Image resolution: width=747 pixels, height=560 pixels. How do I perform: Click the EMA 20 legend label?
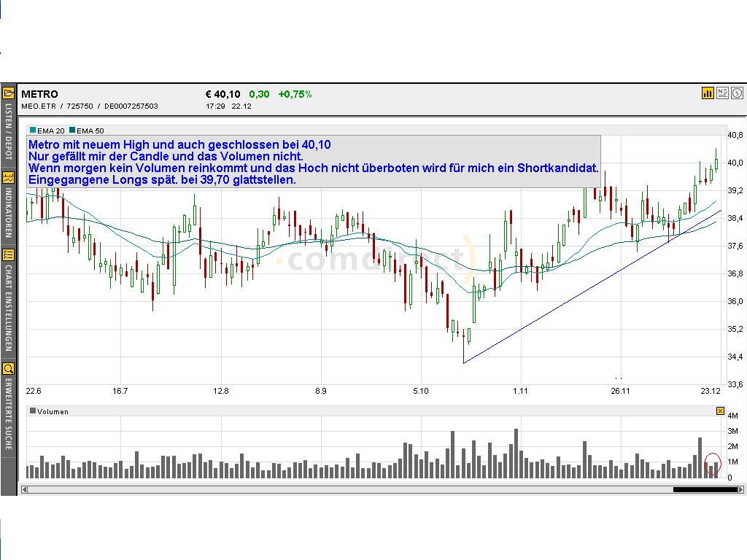(x=51, y=131)
